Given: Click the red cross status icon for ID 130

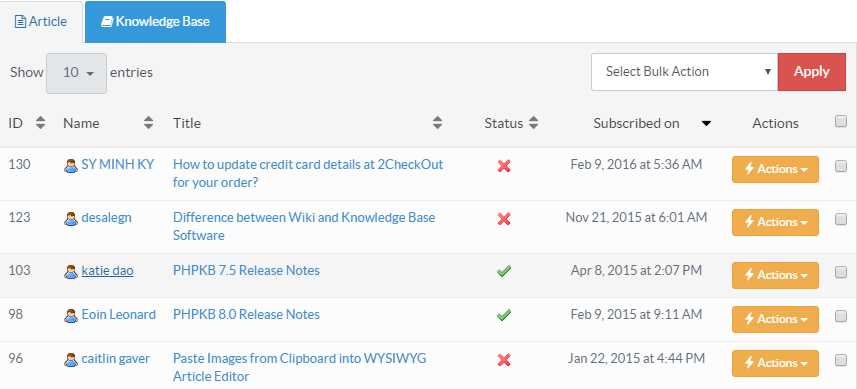Looking at the screenshot, I should point(504,166).
